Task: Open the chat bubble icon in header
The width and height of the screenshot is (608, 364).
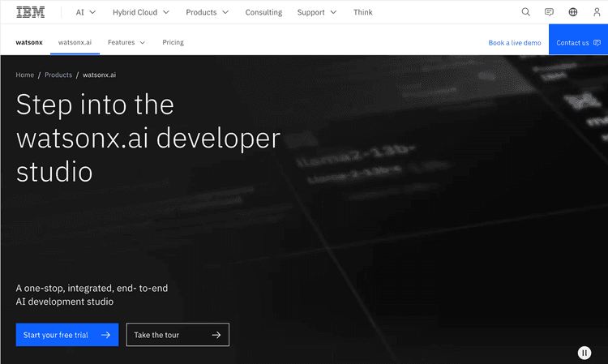Action: 549,12
